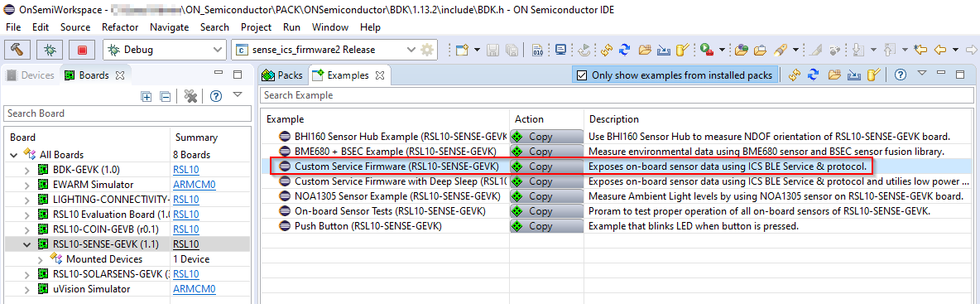980x304 pixels.
Task: Open the Window menu
Action: coord(330,27)
